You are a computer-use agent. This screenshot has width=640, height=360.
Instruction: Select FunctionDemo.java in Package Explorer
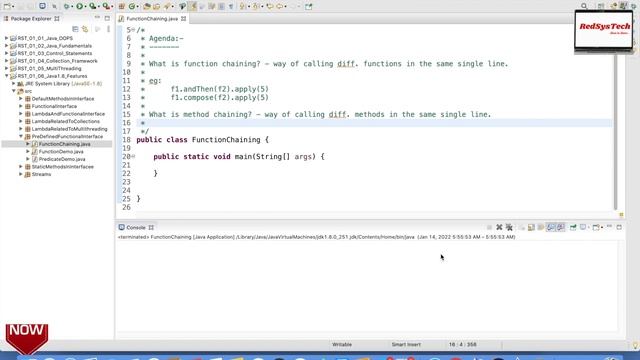(x=61, y=151)
